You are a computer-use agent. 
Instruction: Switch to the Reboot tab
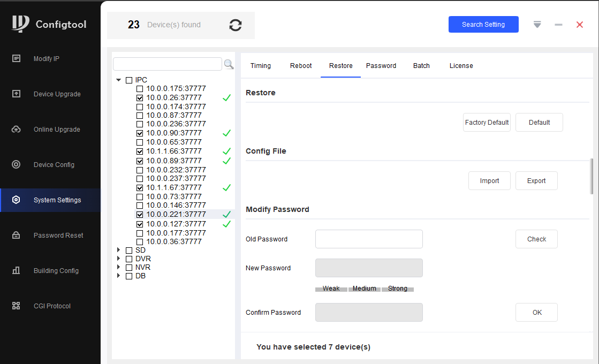pos(301,66)
